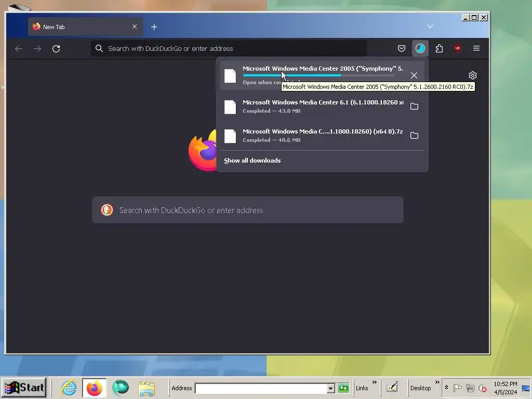532x399 pixels.
Task: Show the 48.6 MB download in folder
Action: 414,136
